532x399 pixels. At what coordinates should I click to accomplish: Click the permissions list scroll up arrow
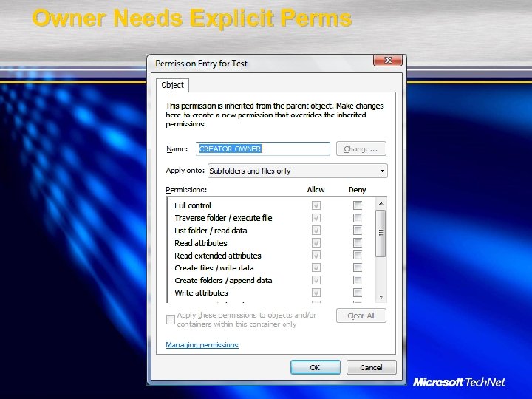pyautogui.click(x=381, y=204)
